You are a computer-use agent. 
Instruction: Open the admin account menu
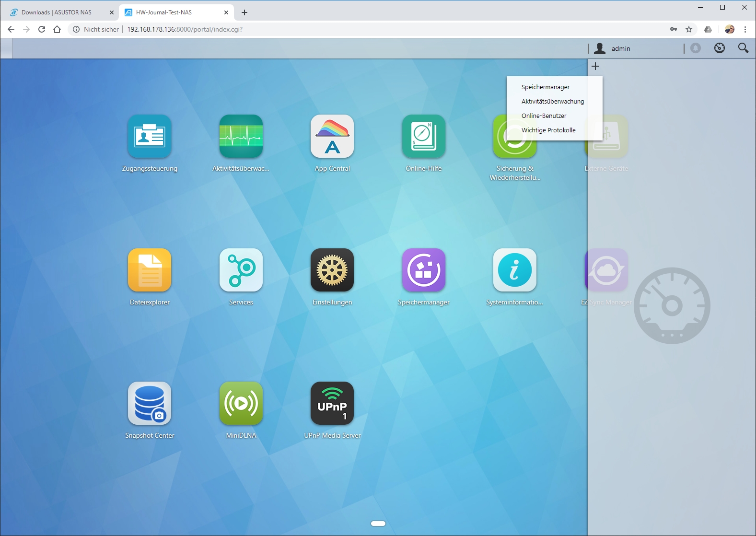tap(621, 48)
